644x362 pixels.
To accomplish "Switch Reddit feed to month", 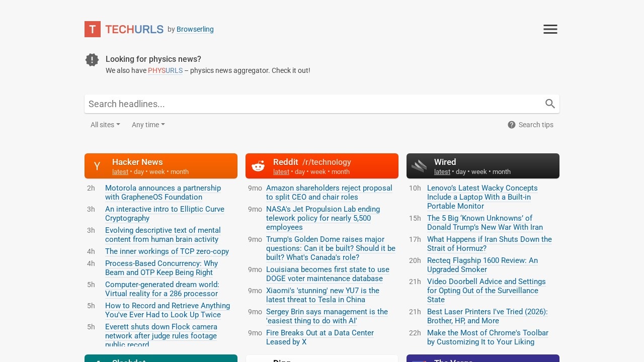I will [x=340, y=172].
